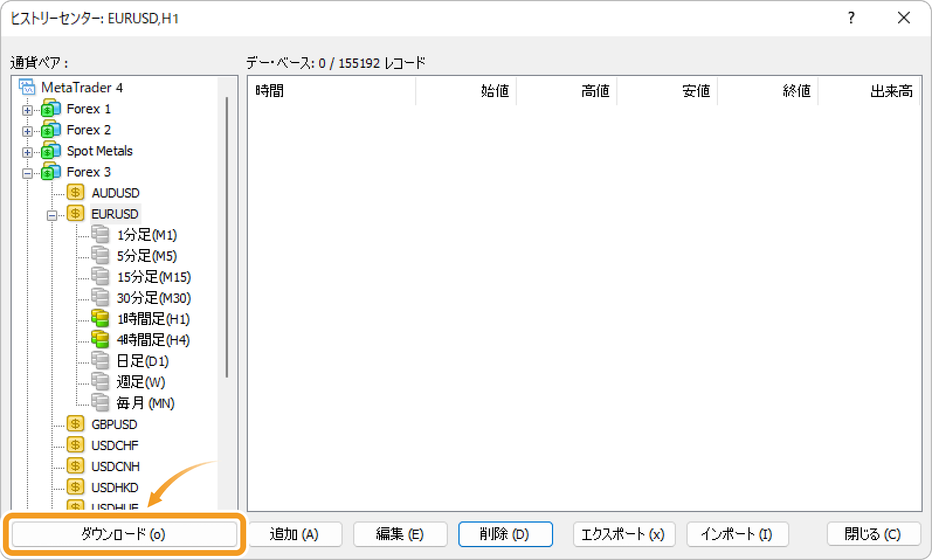Select the 1時間足(H1) timeframe label
932x560 pixels.
[x=153, y=319]
